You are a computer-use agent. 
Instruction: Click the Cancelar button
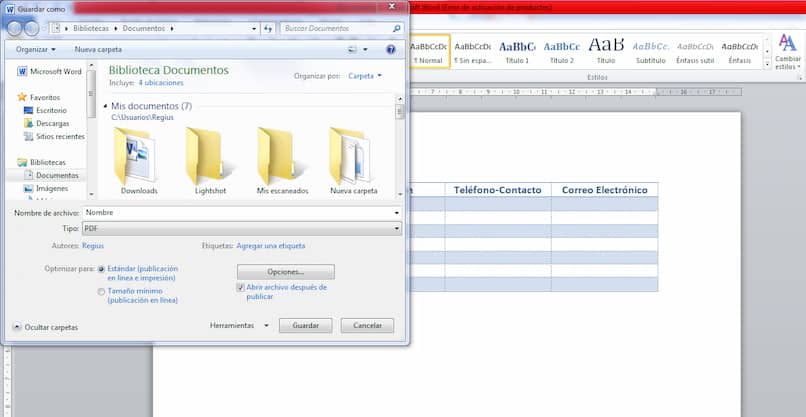(x=368, y=325)
